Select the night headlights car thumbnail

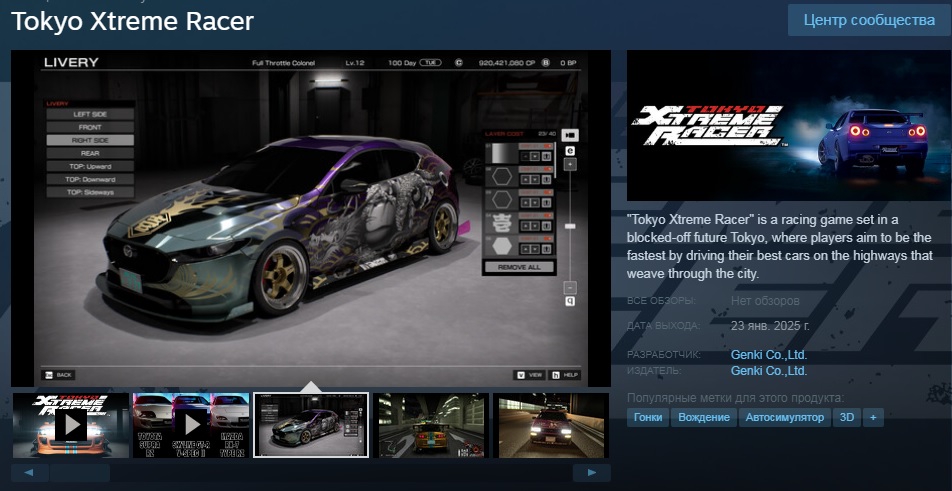551,425
